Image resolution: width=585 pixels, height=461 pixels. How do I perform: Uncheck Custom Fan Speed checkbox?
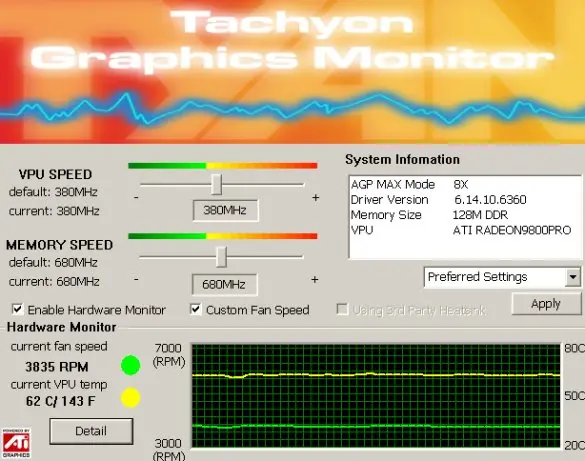pos(196,309)
